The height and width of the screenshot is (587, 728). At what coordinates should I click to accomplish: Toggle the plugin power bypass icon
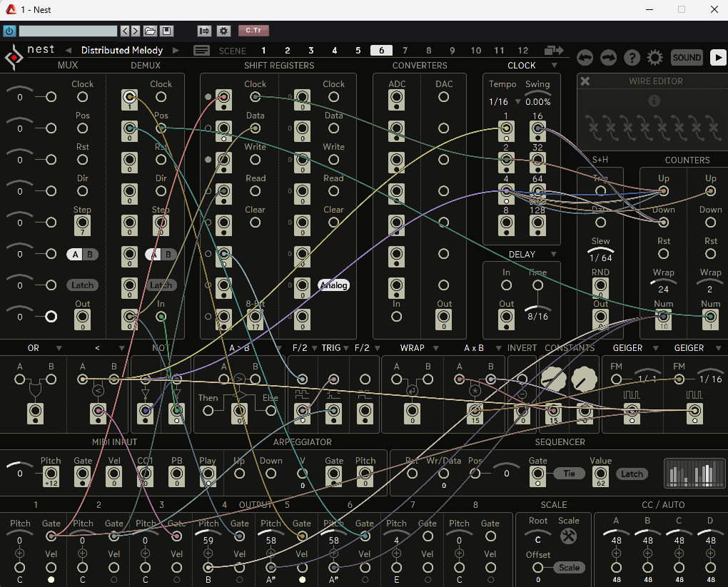(x=9, y=31)
